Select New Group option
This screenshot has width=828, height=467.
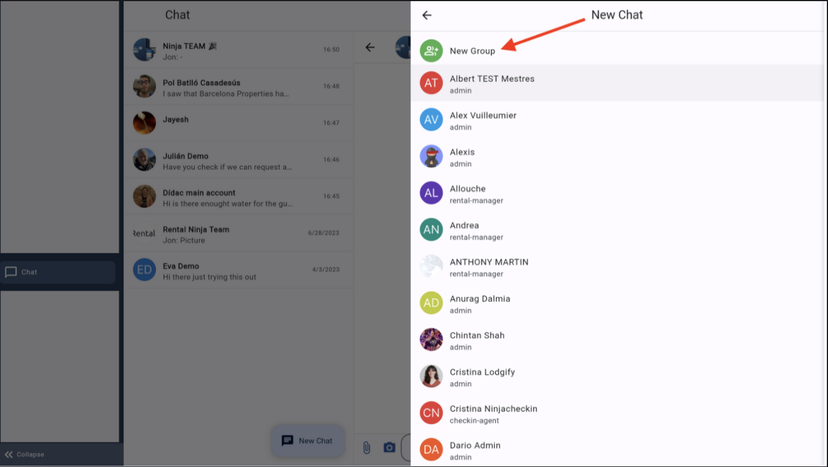(472, 51)
